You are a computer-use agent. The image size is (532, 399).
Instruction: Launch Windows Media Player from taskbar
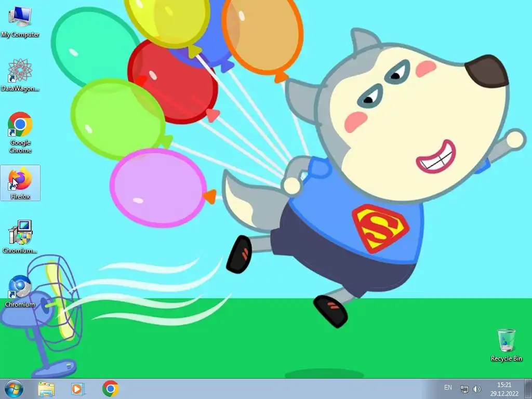point(77,389)
